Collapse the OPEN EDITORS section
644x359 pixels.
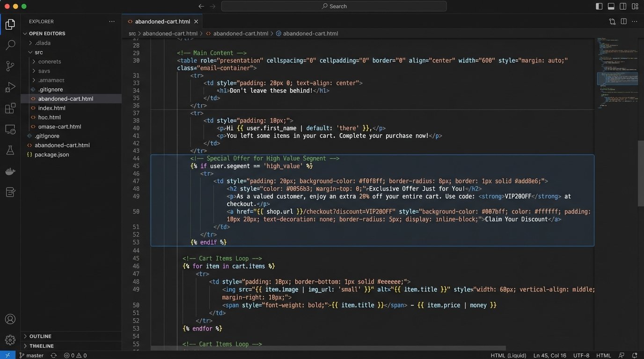tap(47, 34)
